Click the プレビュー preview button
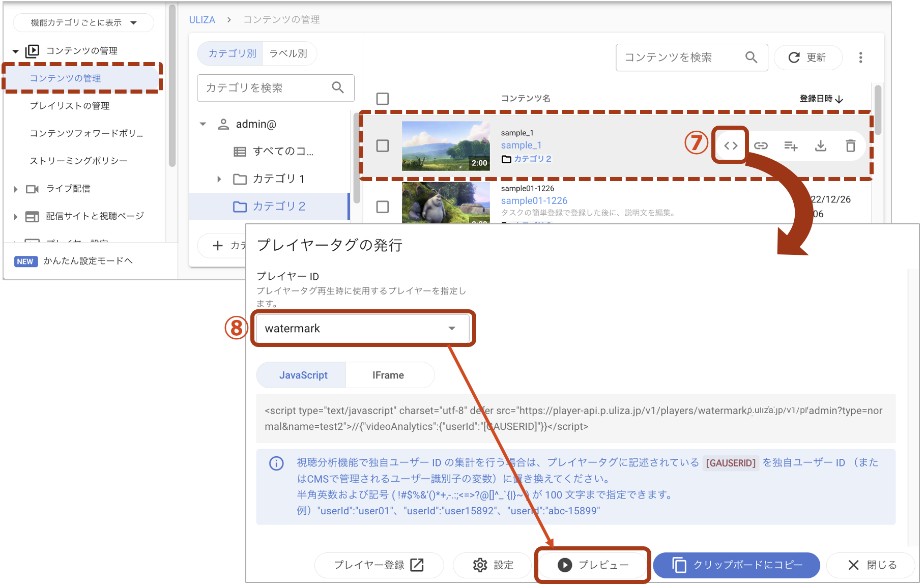This screenshot has width=924, height=586. tap(593, 565)
